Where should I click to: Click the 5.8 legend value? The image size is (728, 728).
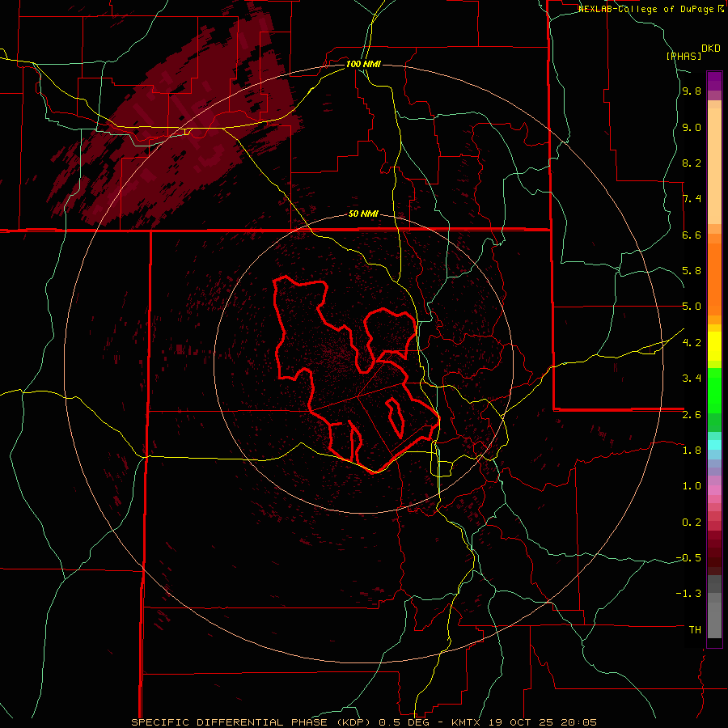click(692, 271)
